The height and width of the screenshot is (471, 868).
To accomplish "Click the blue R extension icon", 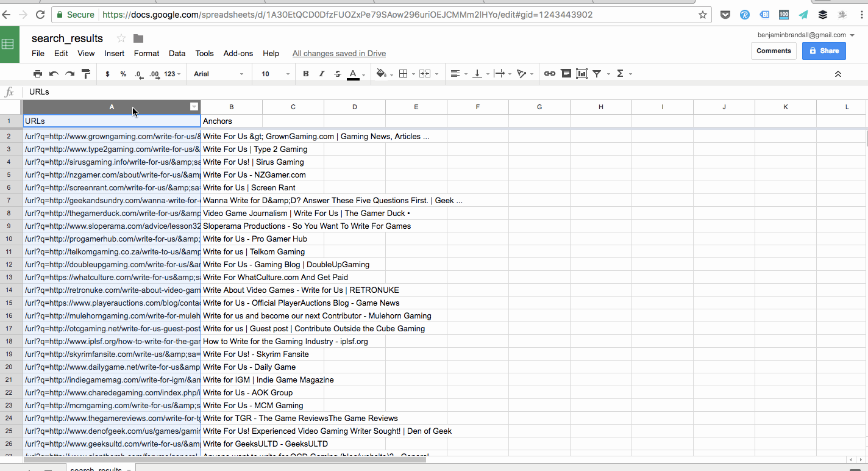I will (x=745, y=15).
